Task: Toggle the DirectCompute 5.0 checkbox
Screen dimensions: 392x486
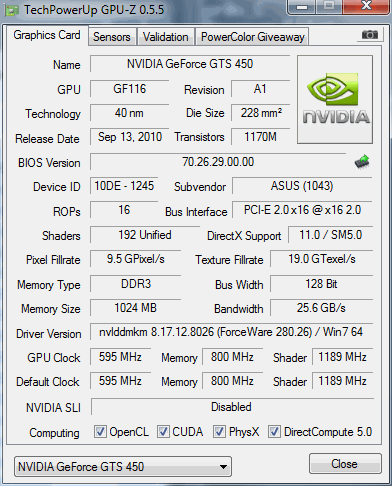Action: point(274,432)
